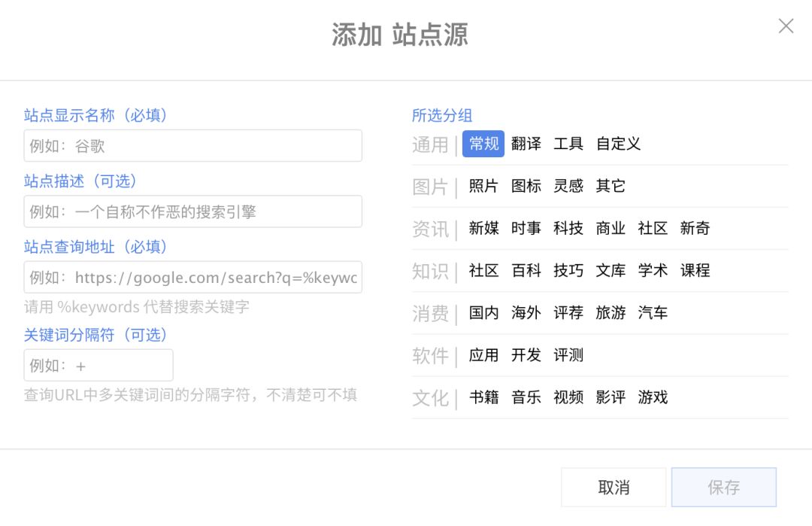Click the 取消 button
The width and height of the screenshot is (812, 526).
coord(614,487)
